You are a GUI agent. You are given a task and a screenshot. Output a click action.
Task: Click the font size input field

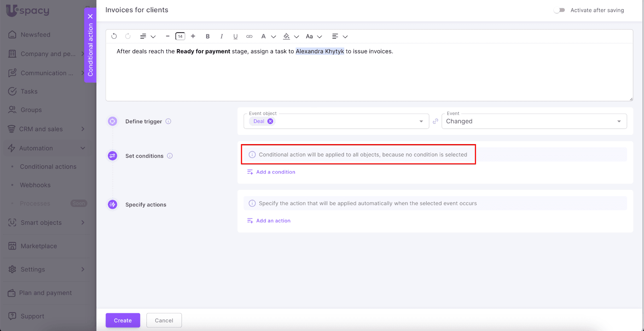(x=180, y=36)
